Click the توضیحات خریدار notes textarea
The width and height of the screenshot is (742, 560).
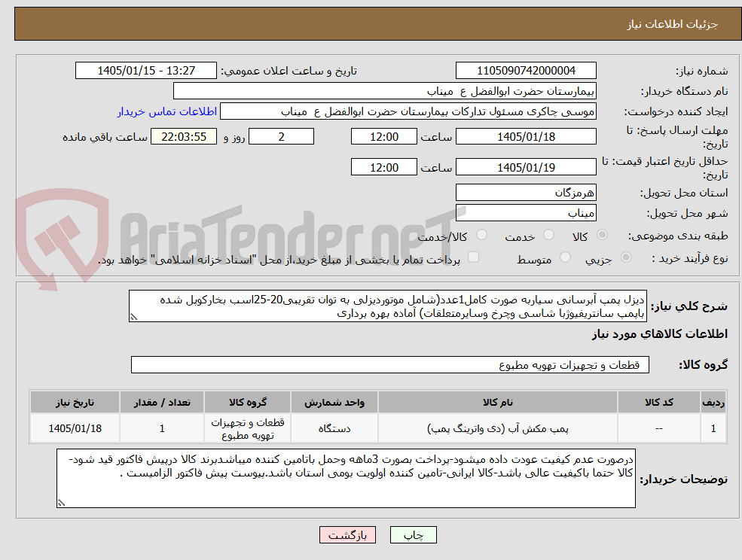click(x=346, y=478)
